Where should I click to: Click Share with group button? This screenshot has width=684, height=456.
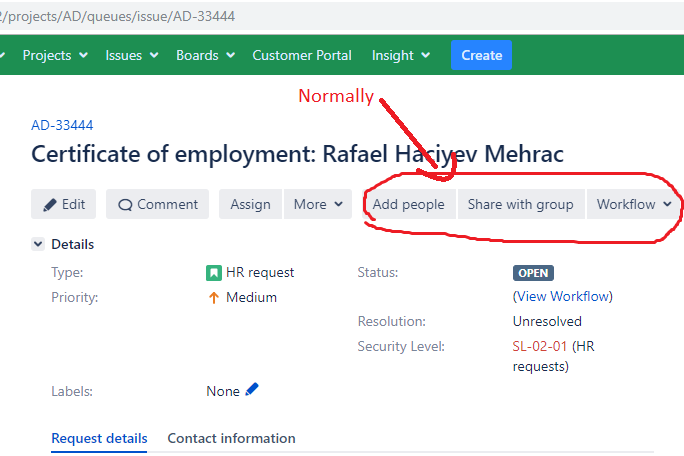[521, 204]
